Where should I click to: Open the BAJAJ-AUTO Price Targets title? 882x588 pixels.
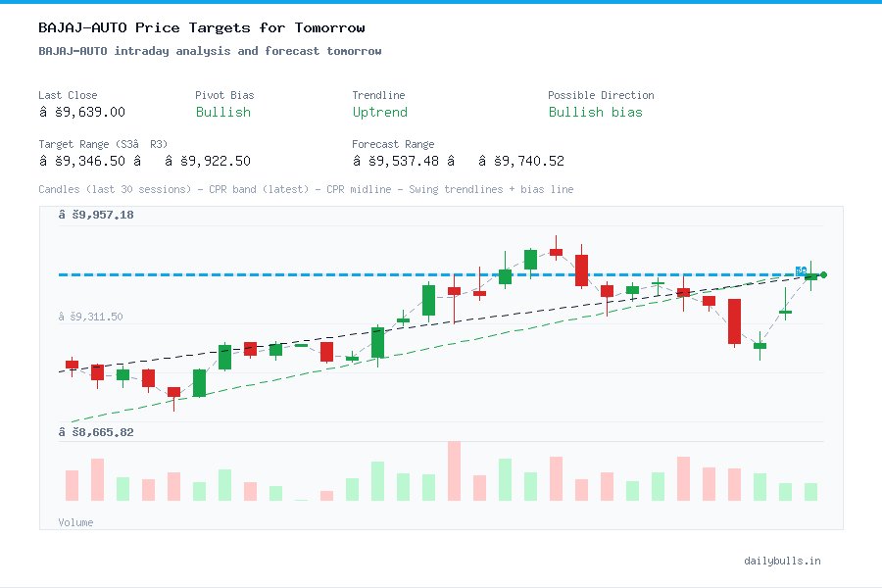(x=196, y=27)
